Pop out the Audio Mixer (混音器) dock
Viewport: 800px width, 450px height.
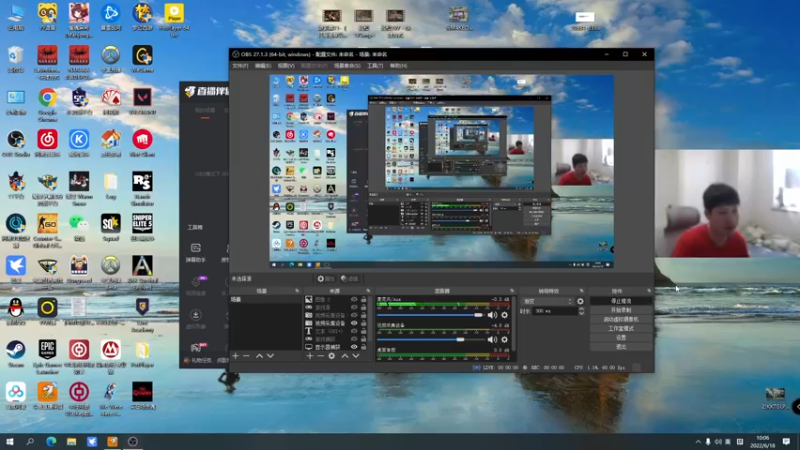click(511, 291)
